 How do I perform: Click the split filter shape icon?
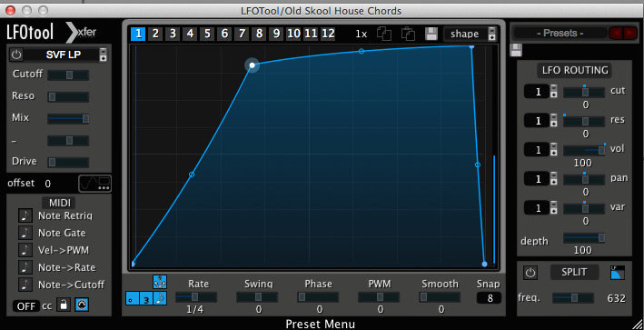618,273
